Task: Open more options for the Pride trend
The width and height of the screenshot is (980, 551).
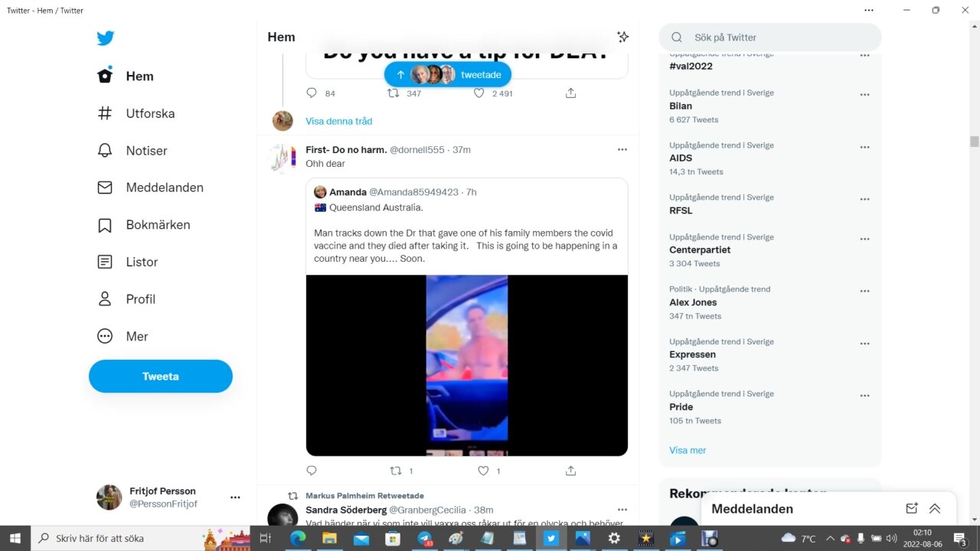Action: (x=864, y=396)
